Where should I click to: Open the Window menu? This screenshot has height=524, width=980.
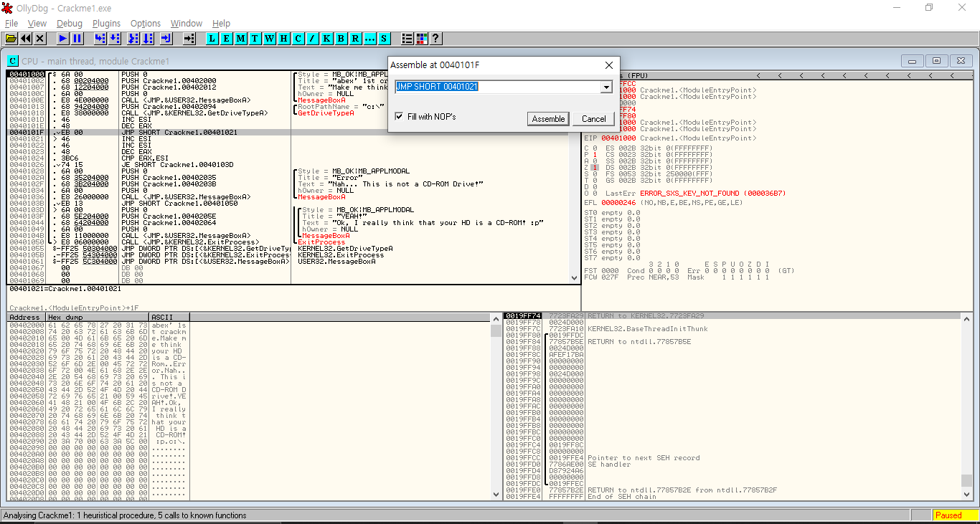pyautogui.click(x=187, y=24)
